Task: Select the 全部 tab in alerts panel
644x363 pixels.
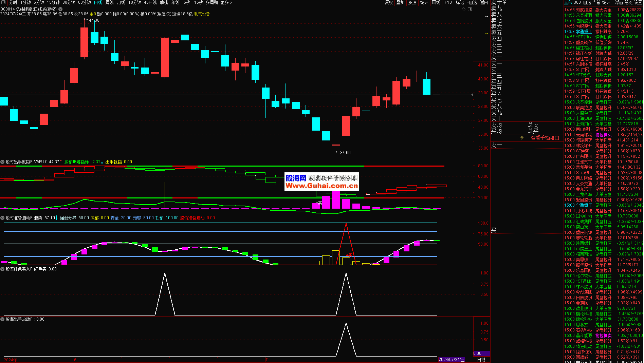Action: (568, 2)
